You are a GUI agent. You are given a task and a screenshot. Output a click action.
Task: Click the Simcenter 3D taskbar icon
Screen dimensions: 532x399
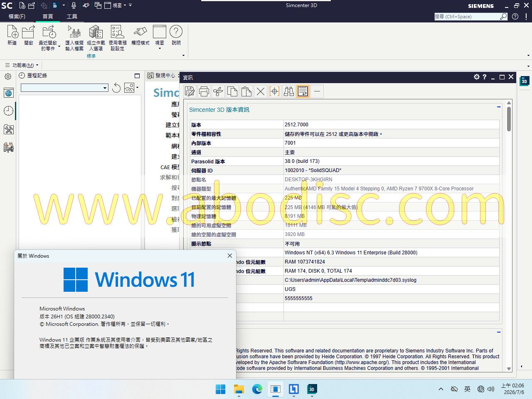click(312, 389)
